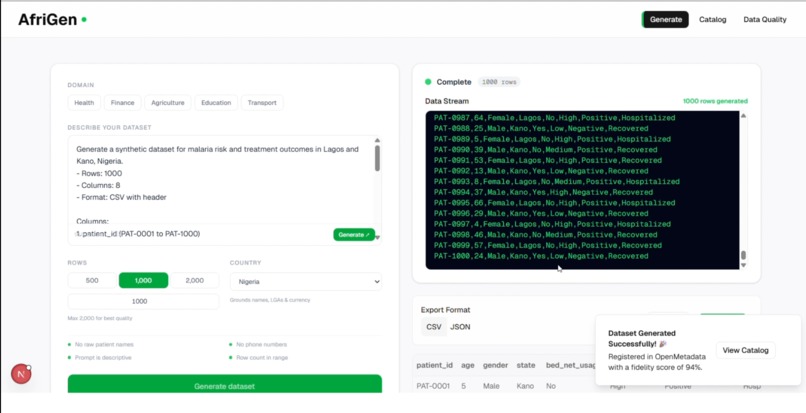Select CSV export format
This screenshot has width=806, height=413.
pyautogui.click(x=433, y=327)
